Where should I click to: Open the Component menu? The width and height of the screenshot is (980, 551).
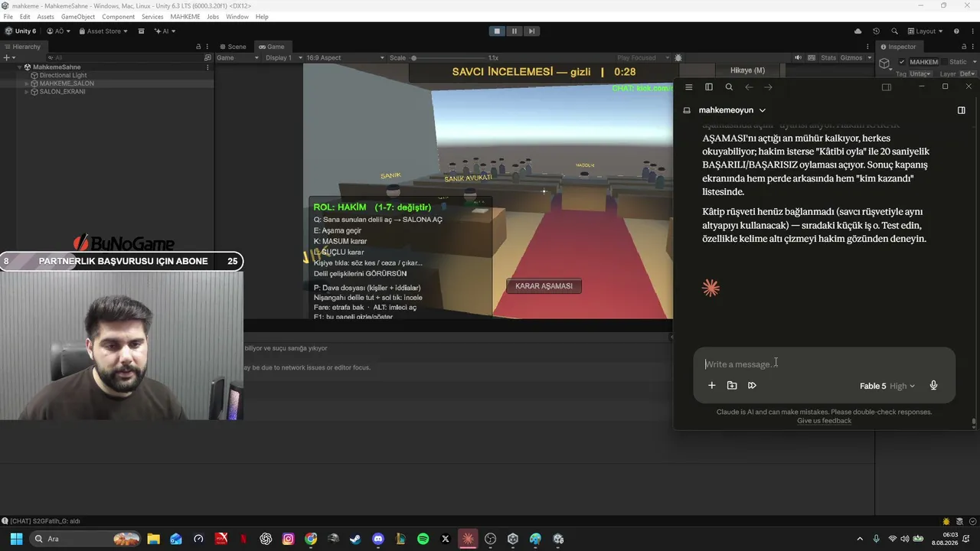[x=119, y=17]
